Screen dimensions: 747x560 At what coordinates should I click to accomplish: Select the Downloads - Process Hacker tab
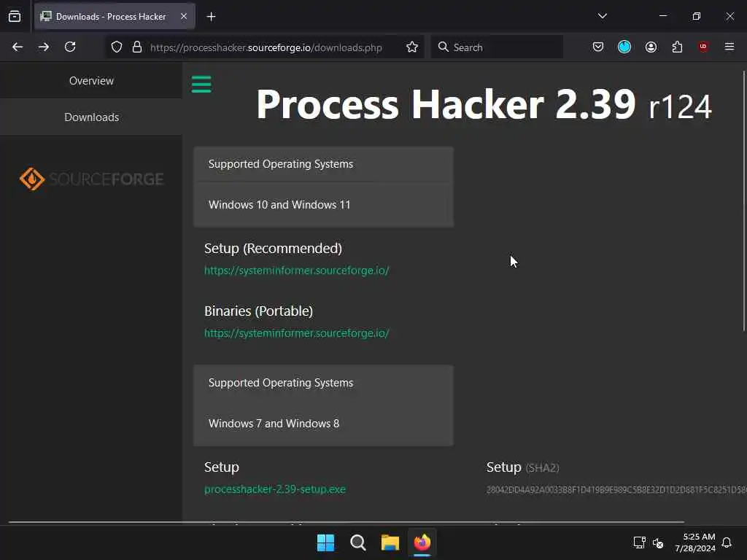pyautogui.click(x=115, y=17)
